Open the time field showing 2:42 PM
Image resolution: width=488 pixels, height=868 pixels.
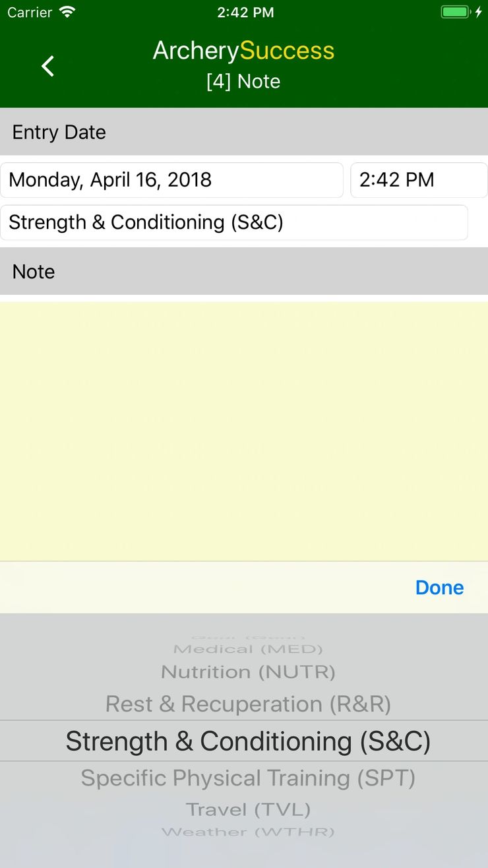click(418, 179)
